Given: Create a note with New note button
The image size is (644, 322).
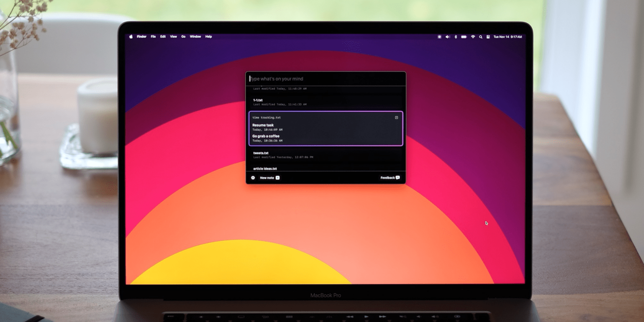Looking at the screenshot, I should 269,178.
